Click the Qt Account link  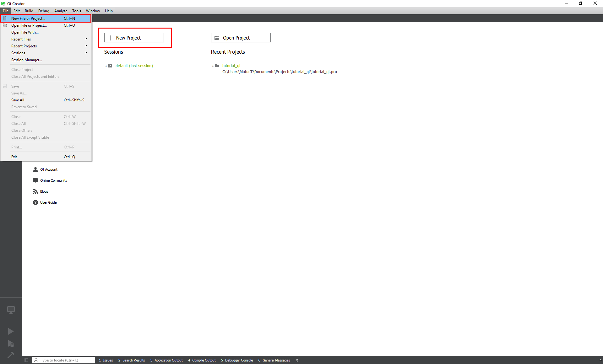[x=49, y=169]
